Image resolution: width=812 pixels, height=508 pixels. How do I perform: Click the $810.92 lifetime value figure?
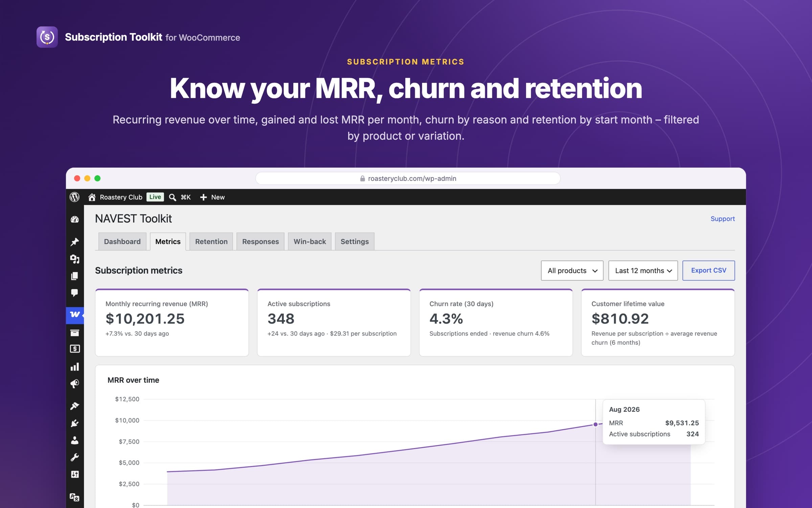pyautogui.click(x=620, y=319)
